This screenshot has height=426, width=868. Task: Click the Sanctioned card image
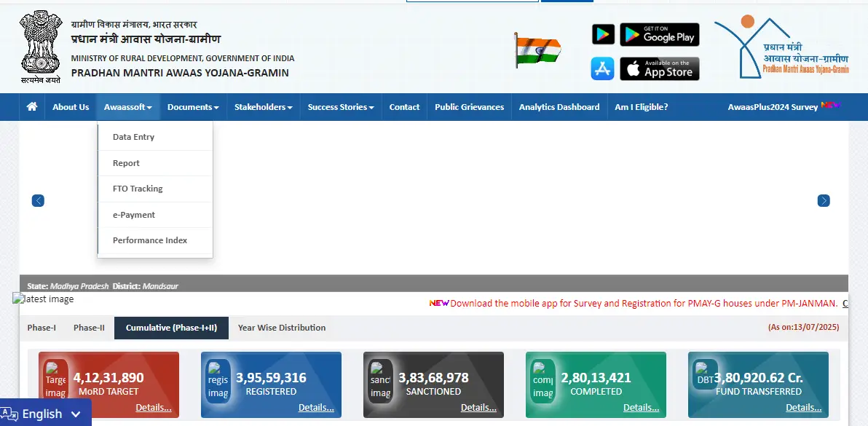[x=380, y=379]
